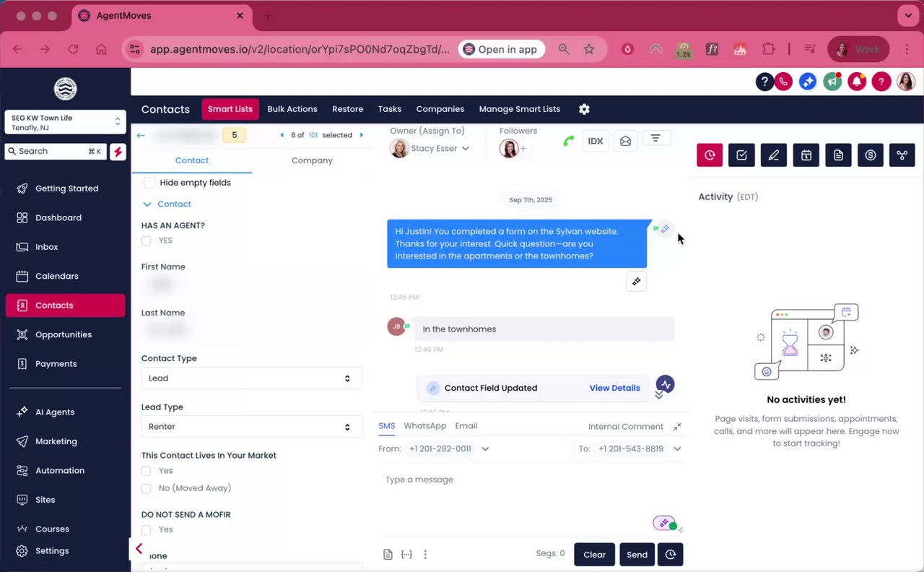Insert custom values braces icon
Viewport: 924px width, 572px height.
point(406,555)
